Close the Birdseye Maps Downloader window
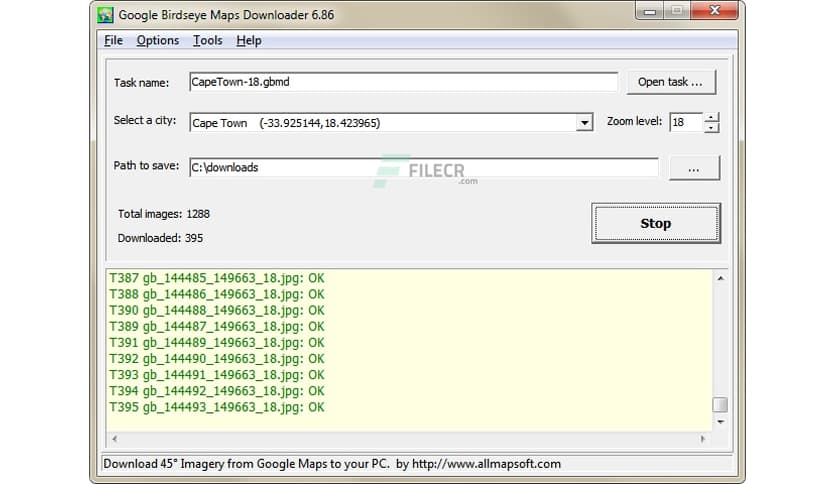The image size is (836, 484). [x=714, y=11]
